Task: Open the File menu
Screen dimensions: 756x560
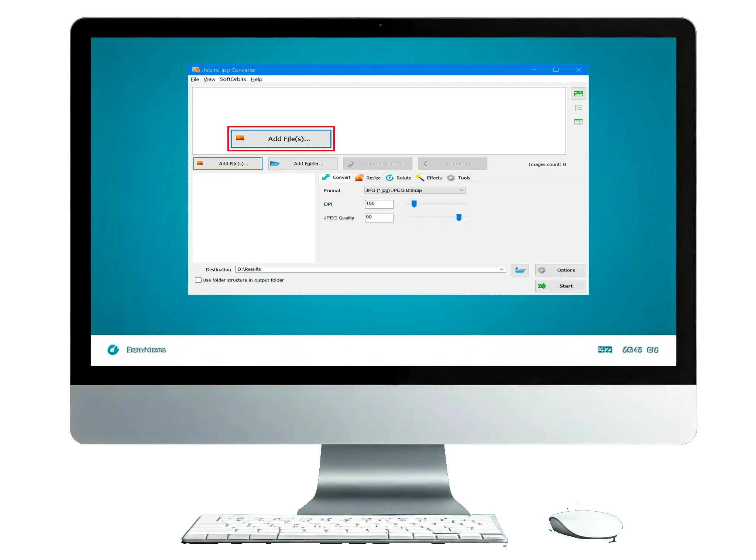Action: click(x=194, y=79)
